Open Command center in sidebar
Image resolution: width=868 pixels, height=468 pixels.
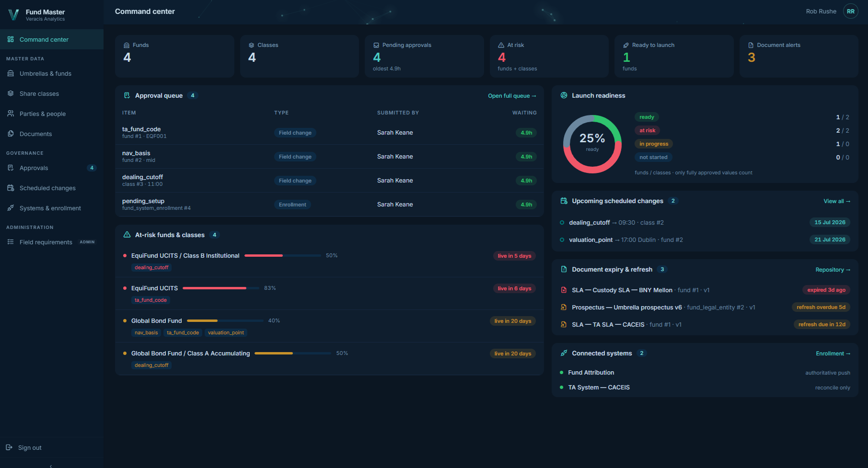(52, 39)
